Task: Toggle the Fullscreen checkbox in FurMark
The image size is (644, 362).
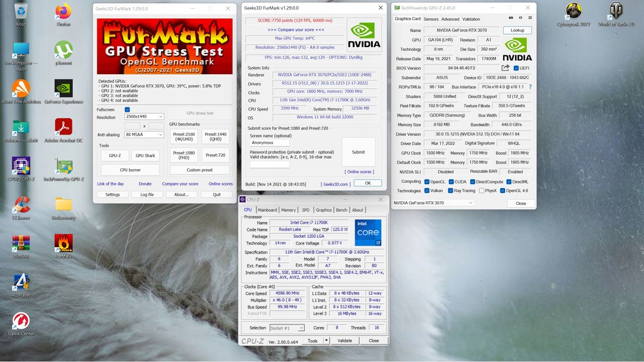Action: [127, 109]
